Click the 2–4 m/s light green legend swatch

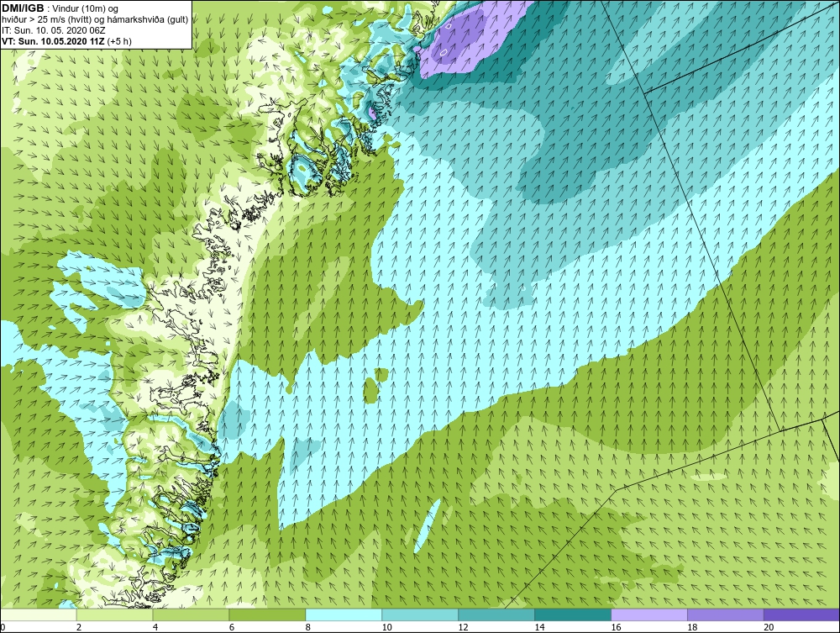pyautogui.click(x=114, y=615)
